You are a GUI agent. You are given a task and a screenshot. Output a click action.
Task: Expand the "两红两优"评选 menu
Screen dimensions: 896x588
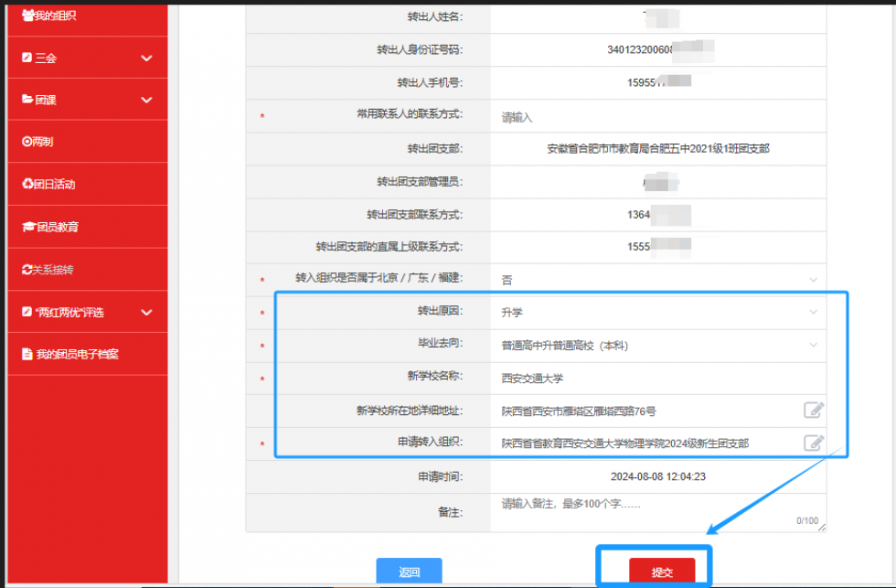[87, 312]
